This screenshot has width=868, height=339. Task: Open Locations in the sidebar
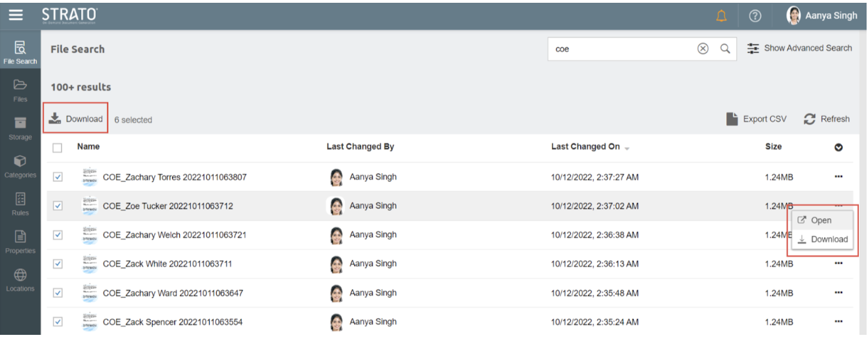coord(20,279)
